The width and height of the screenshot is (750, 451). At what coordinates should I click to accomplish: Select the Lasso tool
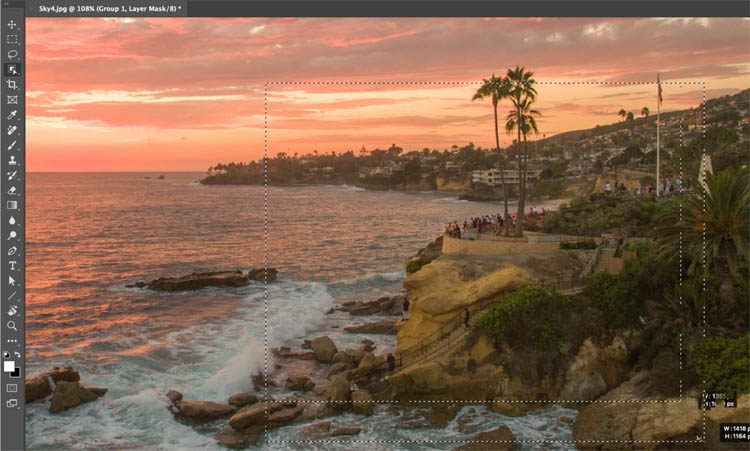(x=12, y=55)
